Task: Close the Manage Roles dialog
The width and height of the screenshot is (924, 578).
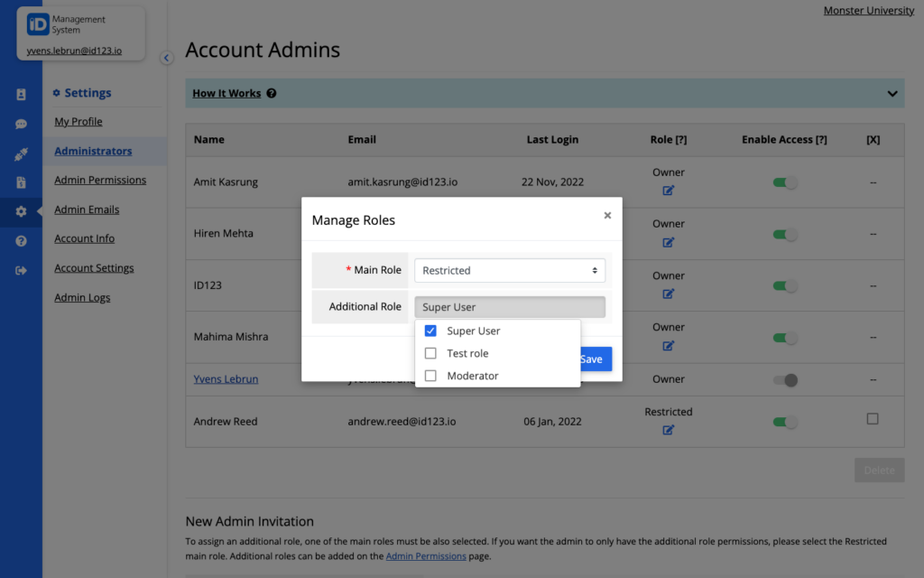Action: coord(607,215)
